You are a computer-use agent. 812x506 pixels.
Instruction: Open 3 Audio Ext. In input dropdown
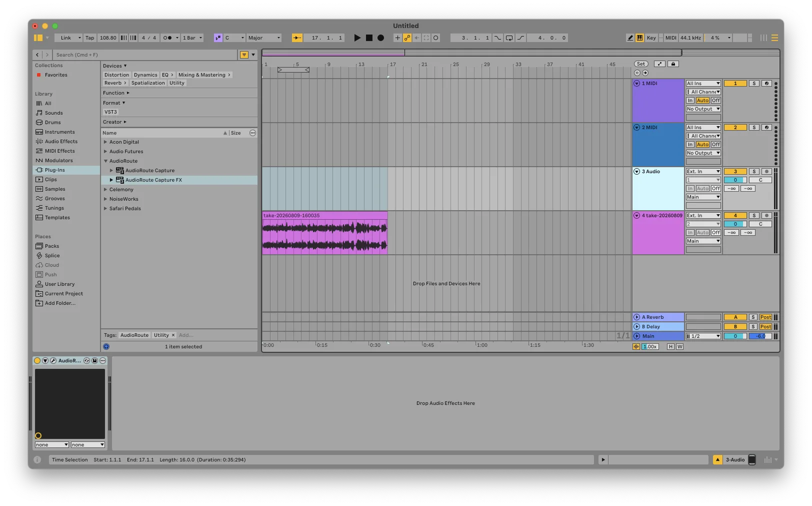tap(703, 172)
